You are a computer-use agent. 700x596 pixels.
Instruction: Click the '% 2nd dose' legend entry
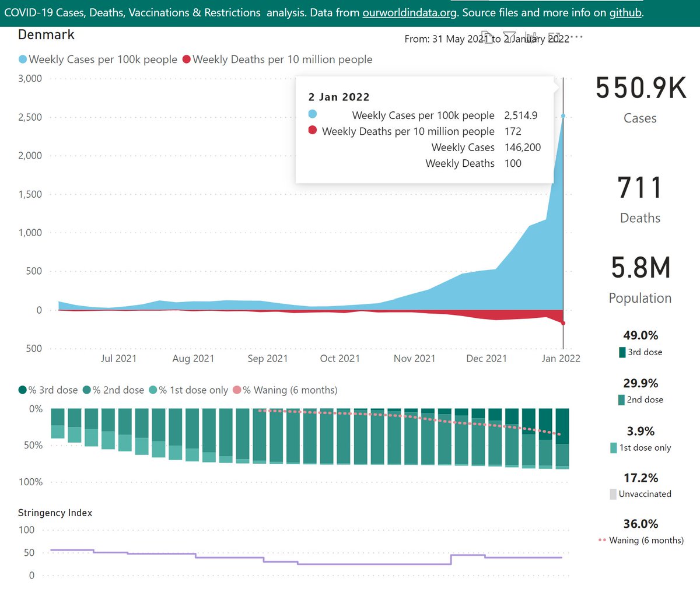113,390
